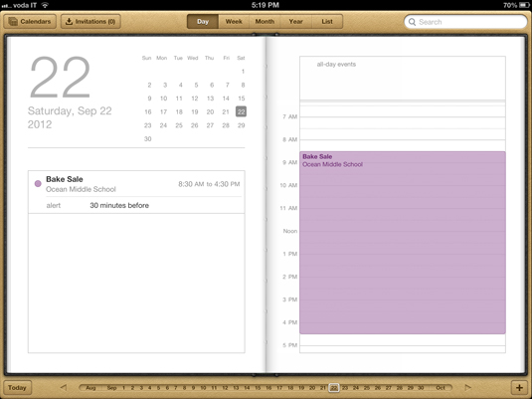532x399 pixels.
Task: Go to next month with right arrow
Action: (x=468, y=387)
